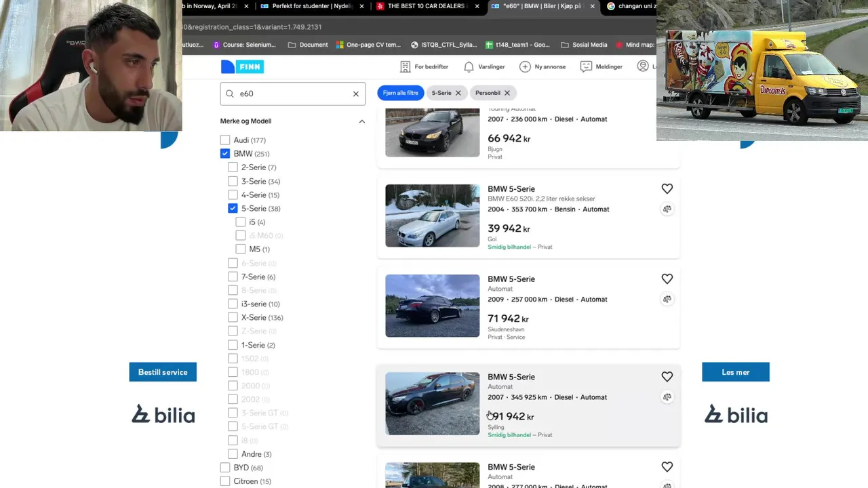
Task: Click the Fjern alle filtre button
Action: tap(400, 93)
